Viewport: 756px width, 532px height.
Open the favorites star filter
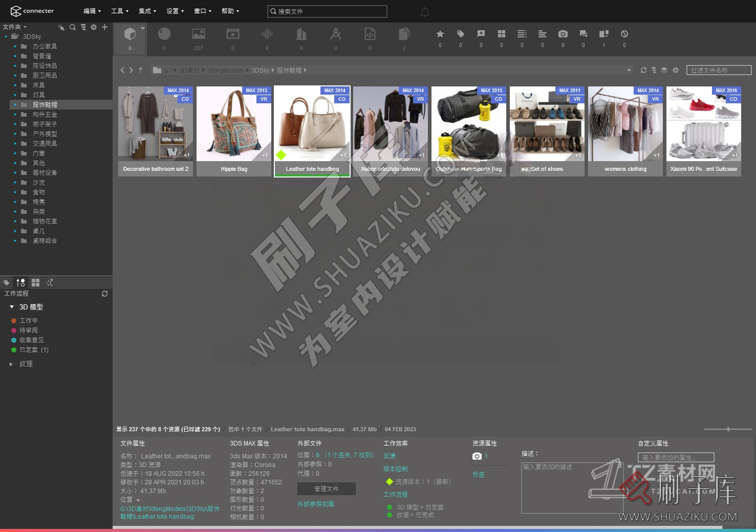coord(440,34)
